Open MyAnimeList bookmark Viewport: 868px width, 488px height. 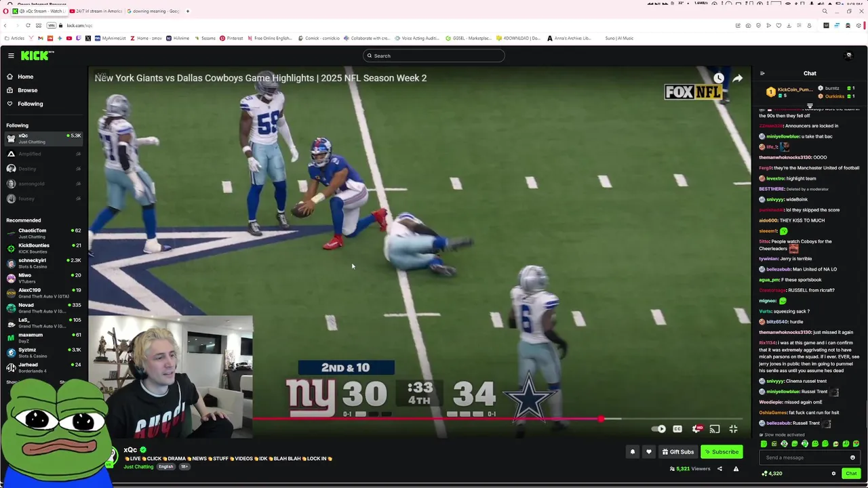[x=111, y=38]
